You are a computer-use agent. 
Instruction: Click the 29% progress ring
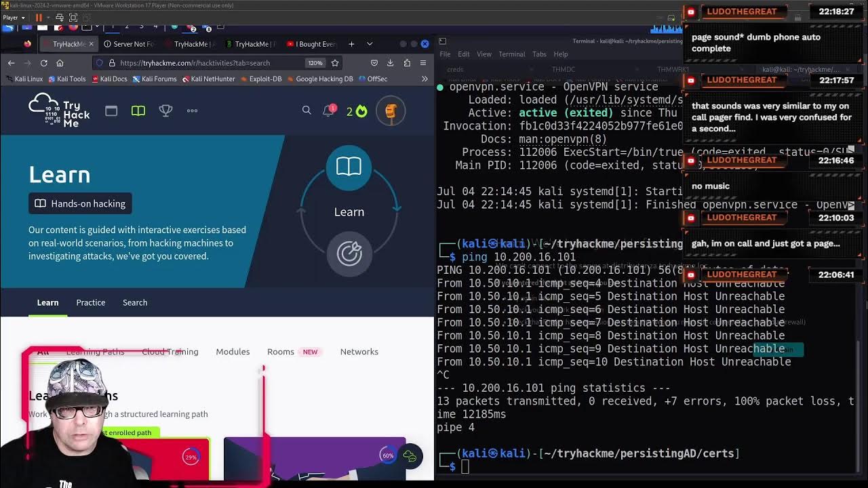coord(191,457)
